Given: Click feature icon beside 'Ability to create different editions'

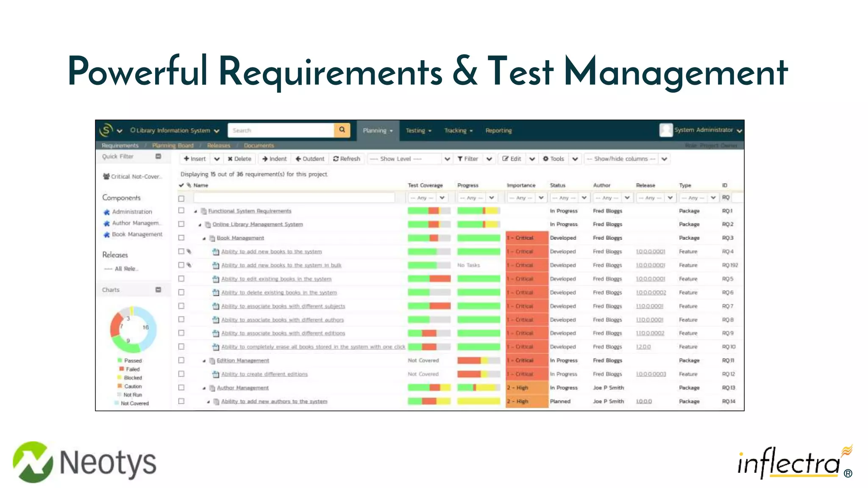Looking at the screenshot, I should tap(216, 374).
